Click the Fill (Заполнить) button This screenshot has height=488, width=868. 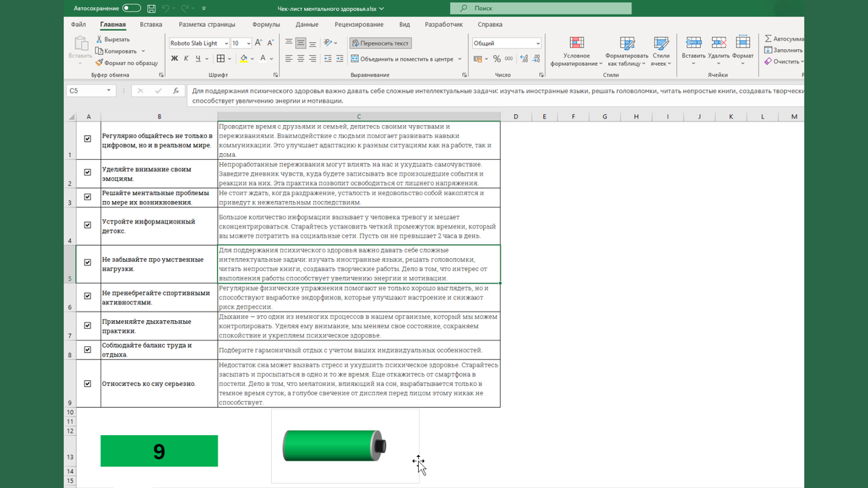point(783,51)
